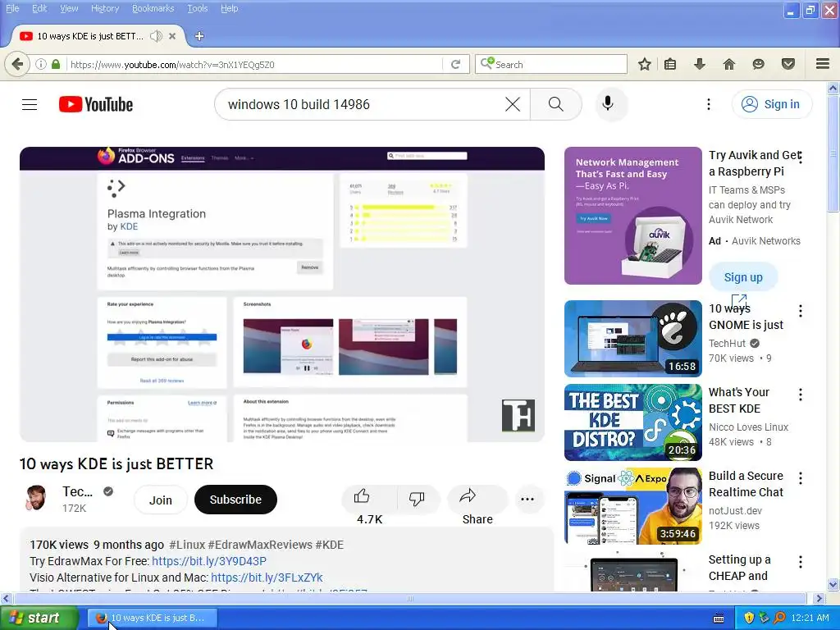
Task: Play the Signal Expo chat thumbnail
Action: tap(632, 505)
